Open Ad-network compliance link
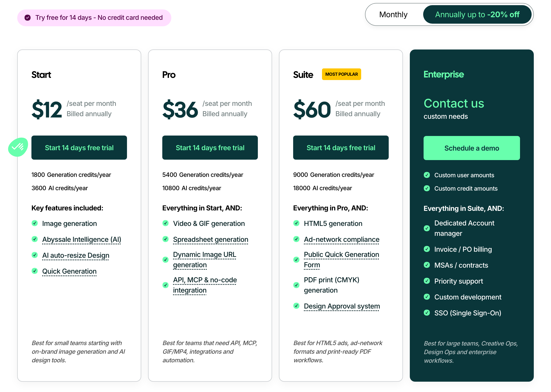This screenshot has height=392, width=551. (x=341, y=239)
